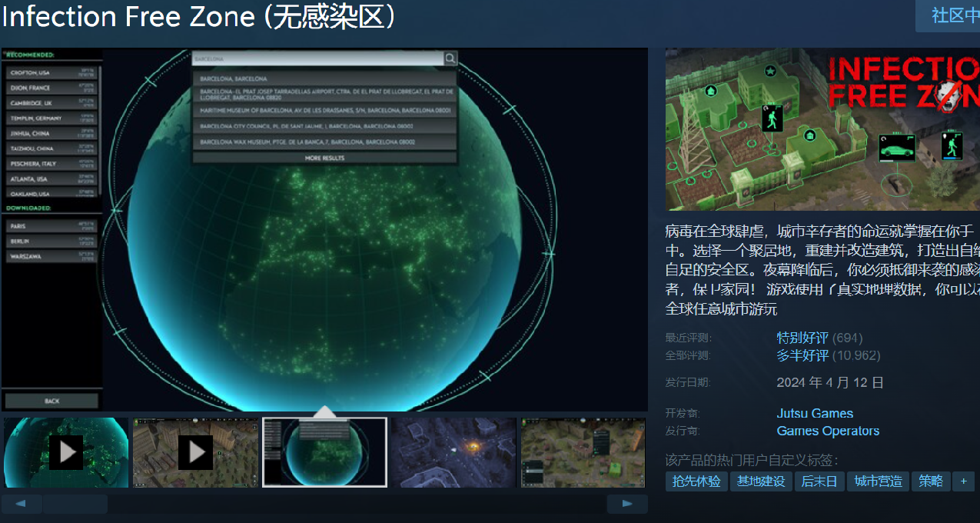
Task: Click ATLANTA, USA in the recommended list
Action: [52, 178]
